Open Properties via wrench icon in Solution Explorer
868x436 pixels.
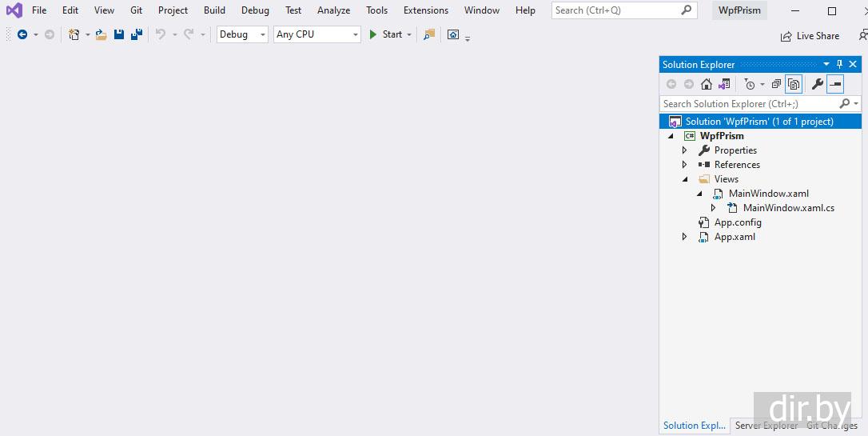817,84
